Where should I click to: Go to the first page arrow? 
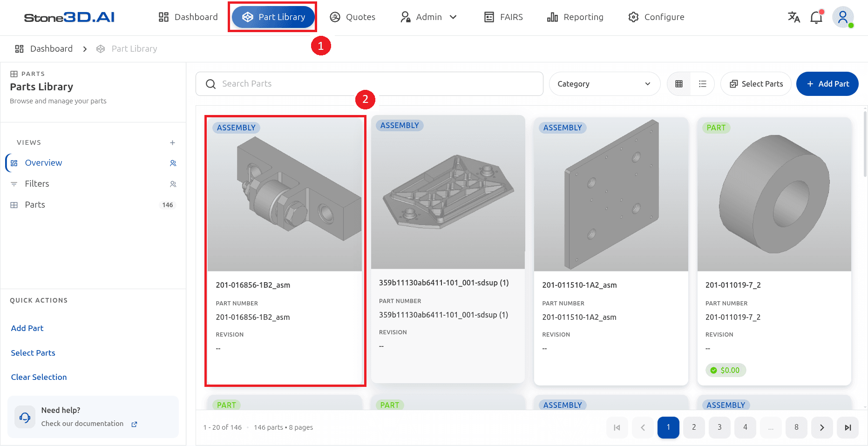click(x=617, y=427)
